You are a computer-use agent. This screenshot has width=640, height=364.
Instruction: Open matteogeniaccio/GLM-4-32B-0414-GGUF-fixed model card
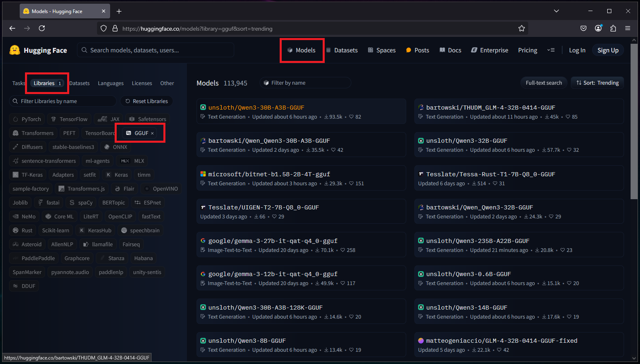pos(519,345)
